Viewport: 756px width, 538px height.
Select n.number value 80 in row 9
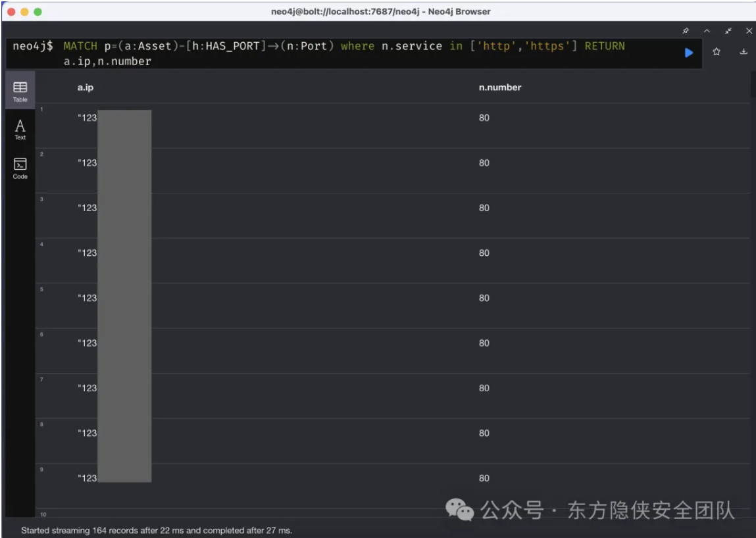[484, 478]
